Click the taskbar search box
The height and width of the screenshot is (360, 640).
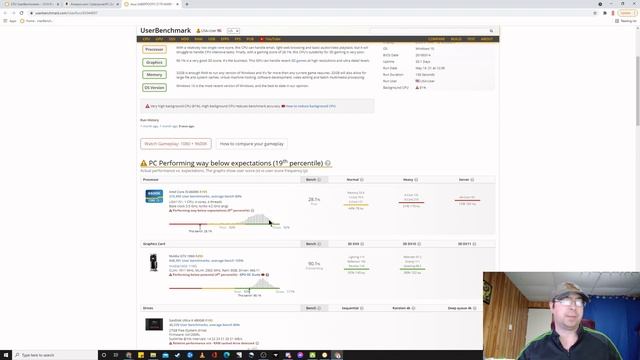[55, 355]
